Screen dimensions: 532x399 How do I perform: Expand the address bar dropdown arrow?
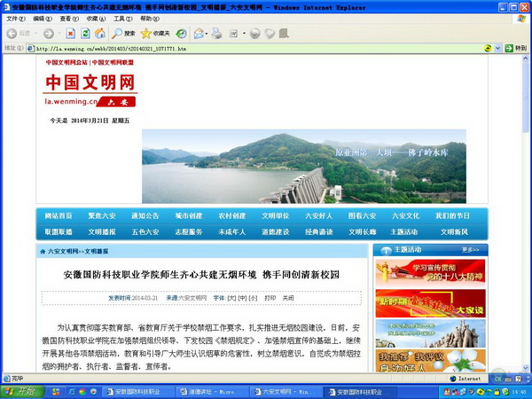click(497, 48)
